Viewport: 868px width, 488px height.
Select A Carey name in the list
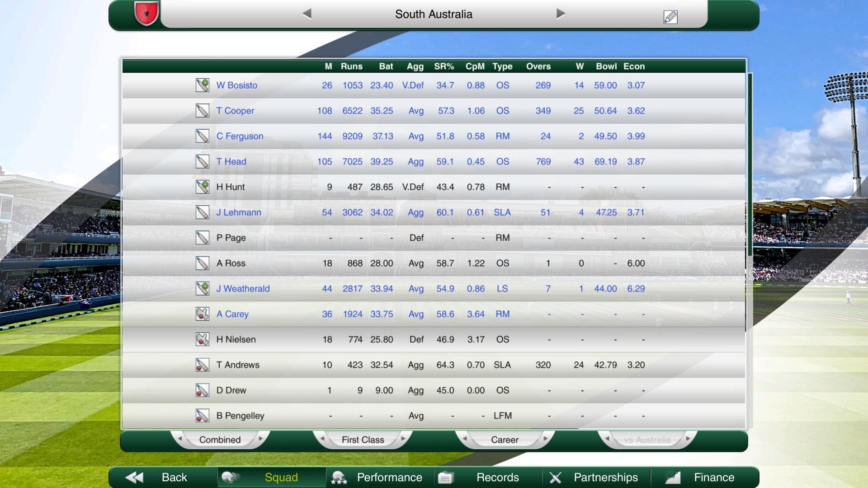[232, 314]
